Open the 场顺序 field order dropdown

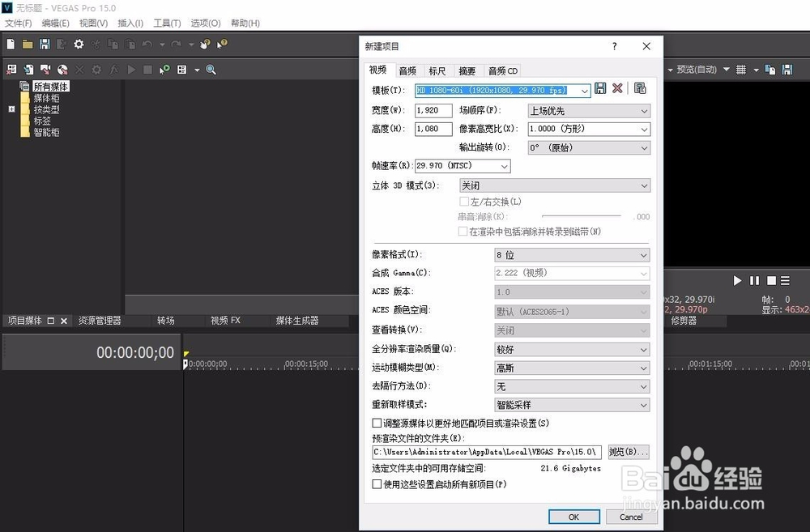[589, 111]
